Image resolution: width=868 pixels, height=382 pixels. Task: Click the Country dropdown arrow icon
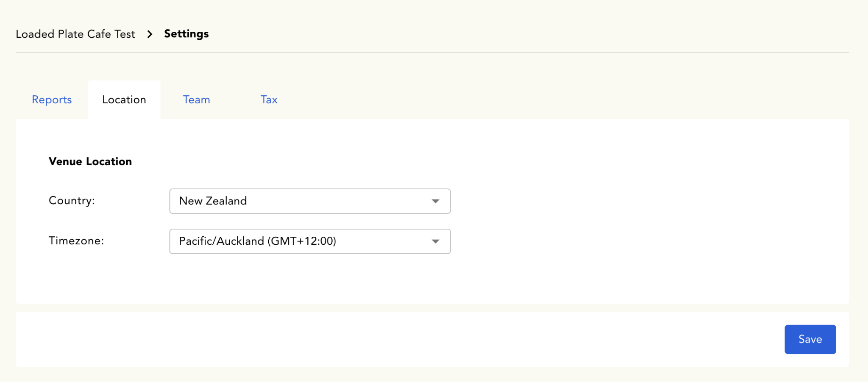pos(435,201)
